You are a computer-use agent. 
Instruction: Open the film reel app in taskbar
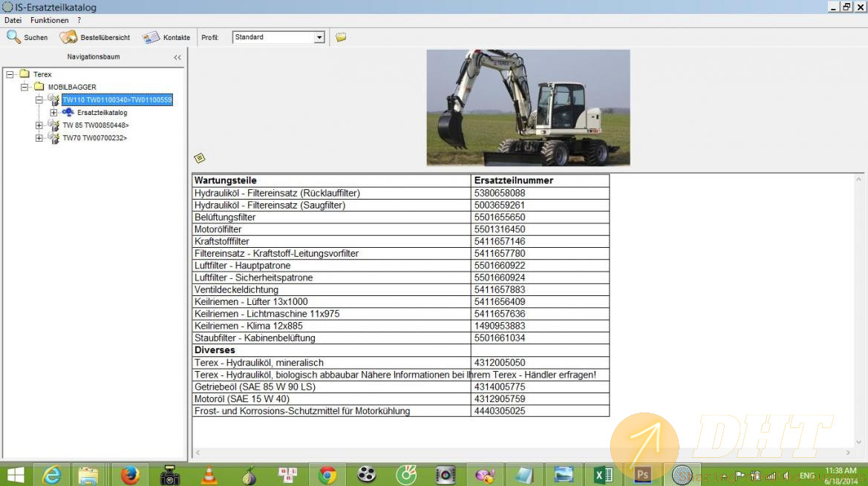[367, 475]
